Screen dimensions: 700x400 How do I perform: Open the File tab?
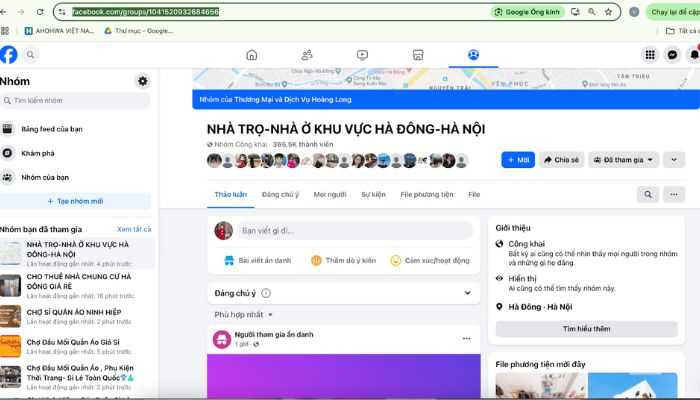(x=474, y=195)
